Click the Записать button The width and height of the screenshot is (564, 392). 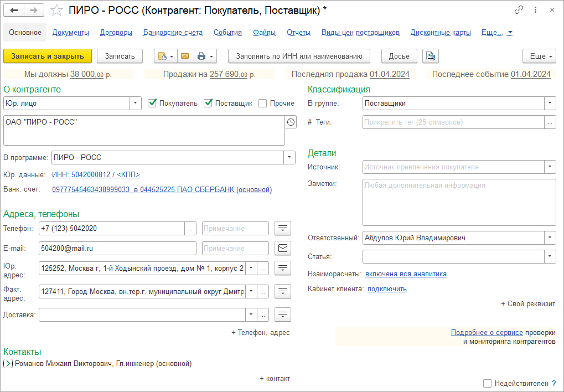(120, 56)
